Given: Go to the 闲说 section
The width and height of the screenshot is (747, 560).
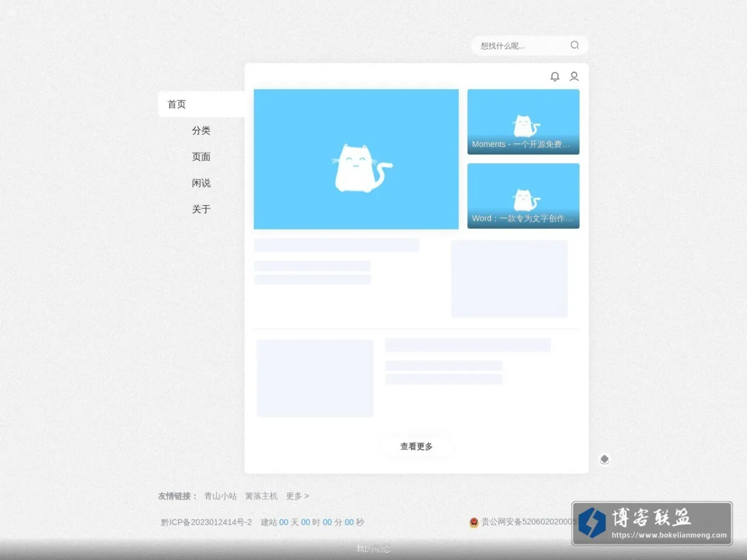Looking at the screenshot, I should 201,183.
